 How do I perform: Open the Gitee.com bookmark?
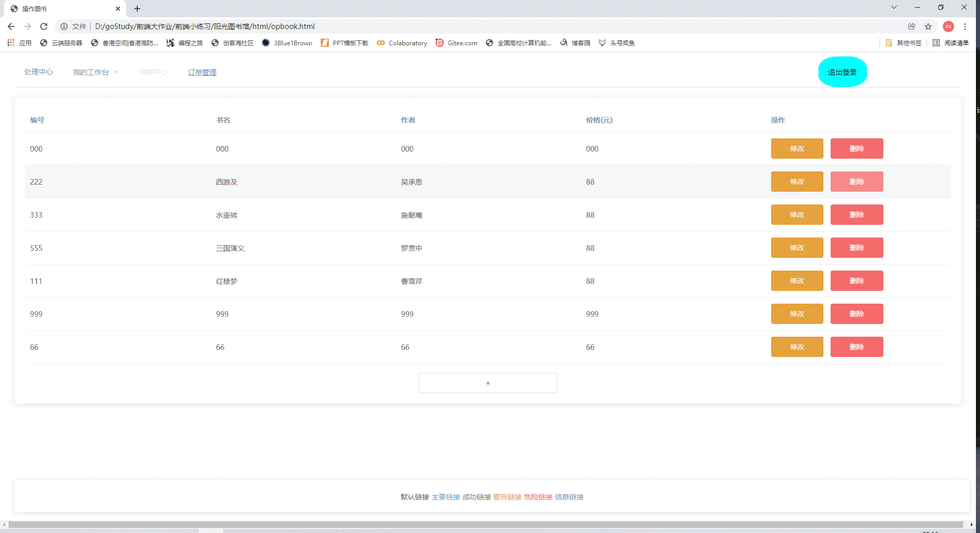[456, 43]
